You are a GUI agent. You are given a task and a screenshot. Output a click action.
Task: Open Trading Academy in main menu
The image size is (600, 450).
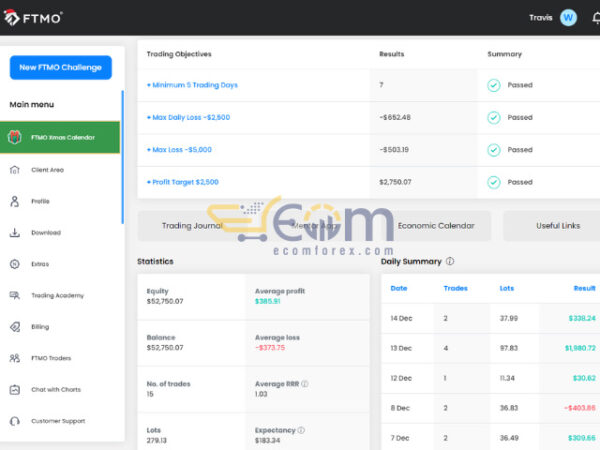(x=57, y=296)
